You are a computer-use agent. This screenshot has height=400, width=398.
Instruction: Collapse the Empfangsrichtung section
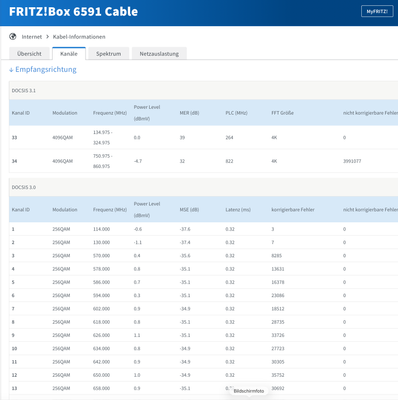pos(43,69)
